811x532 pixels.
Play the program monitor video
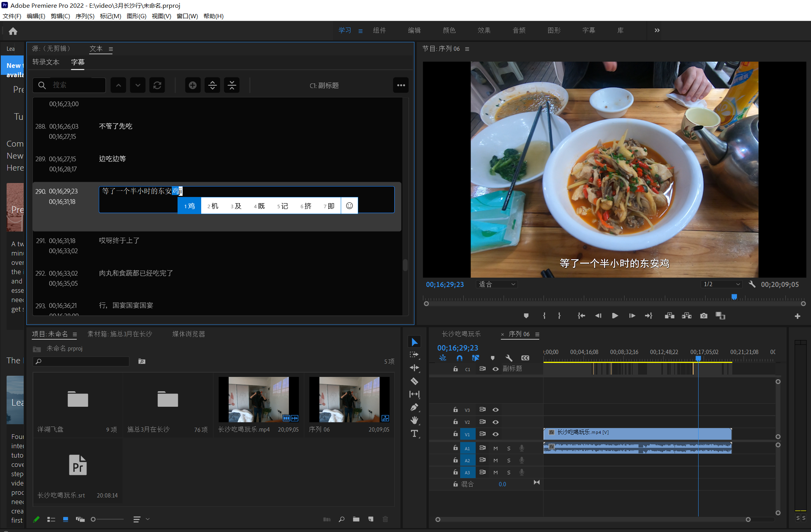coord(615,316)
